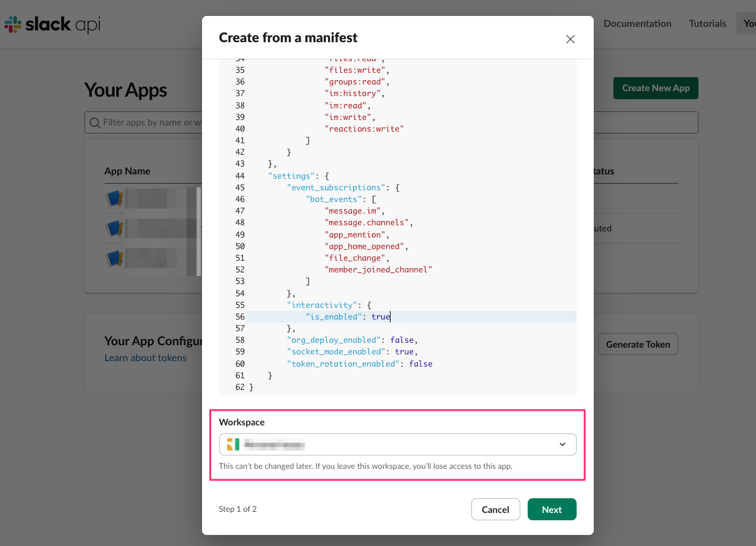Screen dimensions: 756x546
Task: Click the "message.im" entry in manifest
Action: click(355, 211)
